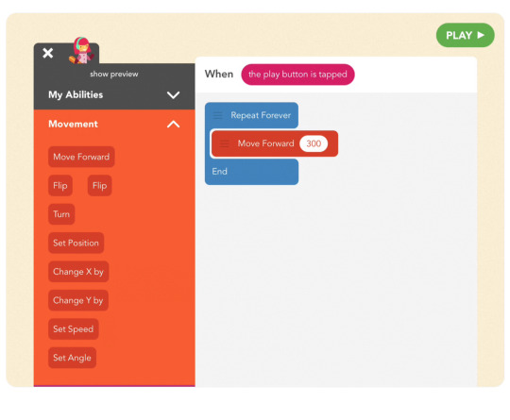This screenshot has height=420, width=510.
Task: Select the Set Speed block
Action: coord(73,329)
